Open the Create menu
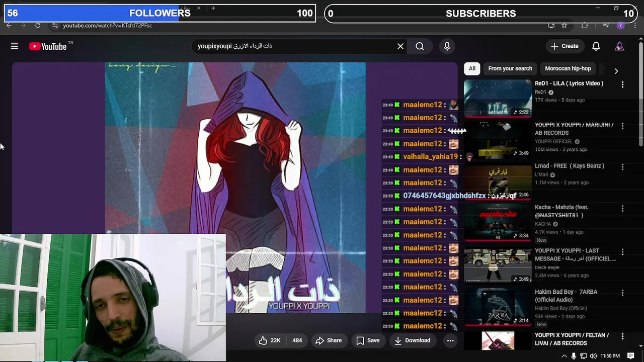This screenshot has height=362, width=644. (565, 46)
